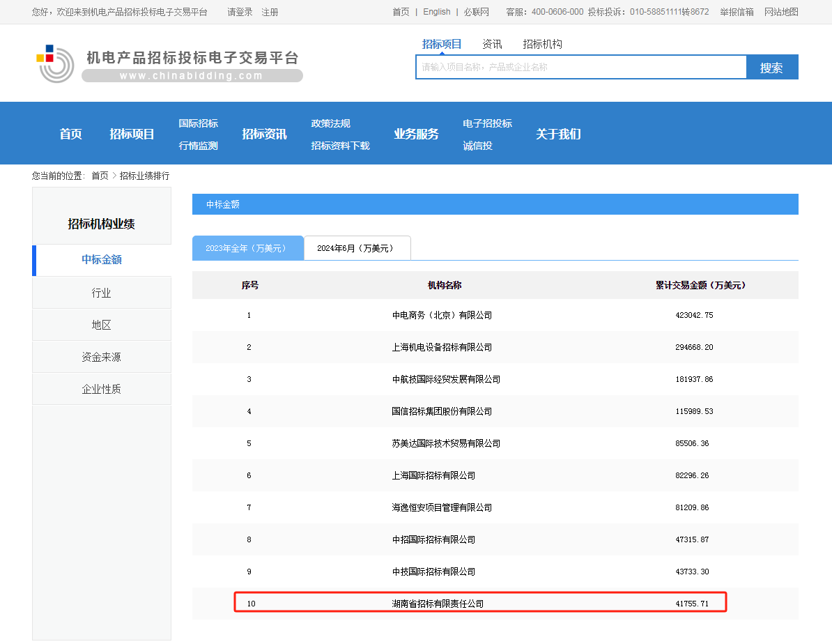Click the blue 搜索 search button

point(771,68)
